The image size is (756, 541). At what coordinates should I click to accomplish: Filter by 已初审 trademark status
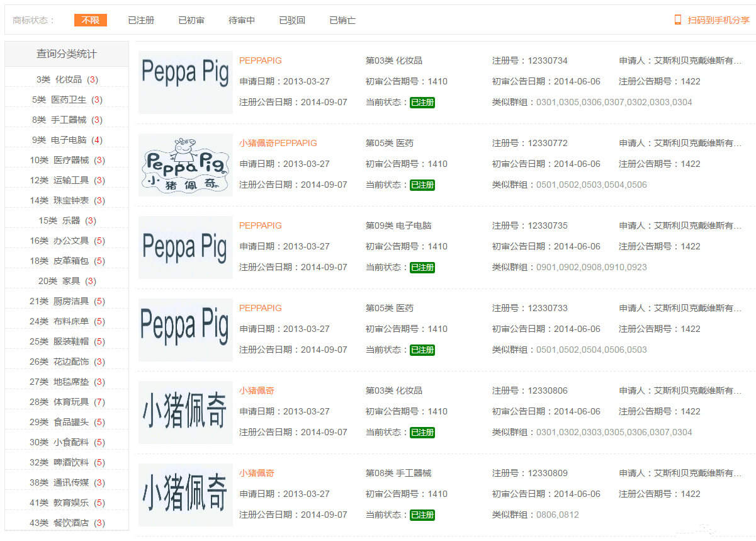click(191, 20)
